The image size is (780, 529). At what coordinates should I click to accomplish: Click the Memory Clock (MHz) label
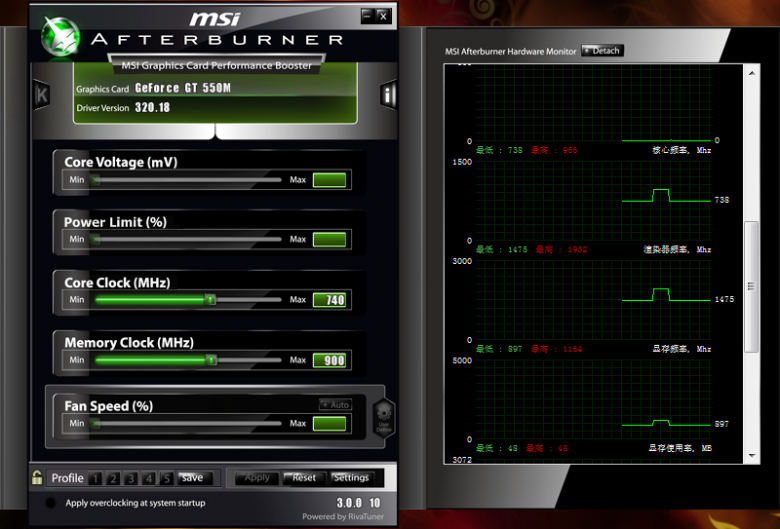129,342
